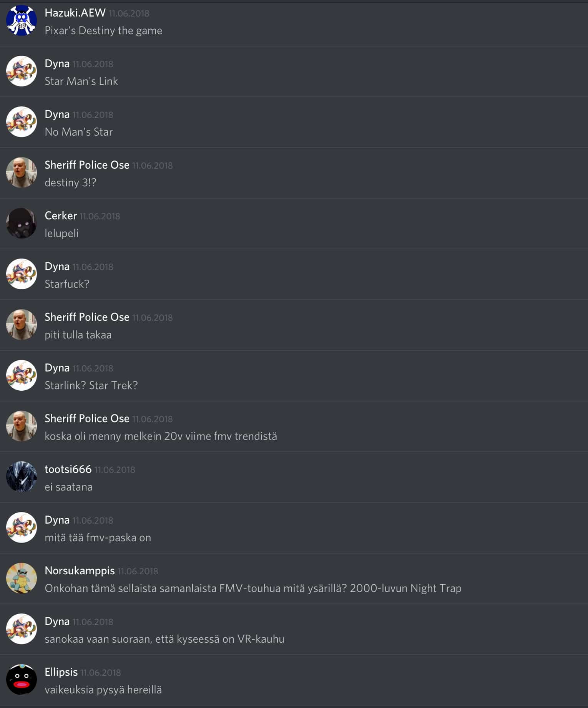
Task: Click Sheriff Police Ose name above 'piti tulla takaa'
Action: click(87, 317)
